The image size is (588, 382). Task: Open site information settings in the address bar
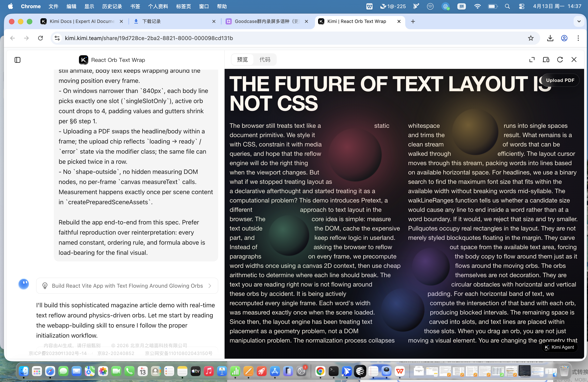tap(57, 38)
